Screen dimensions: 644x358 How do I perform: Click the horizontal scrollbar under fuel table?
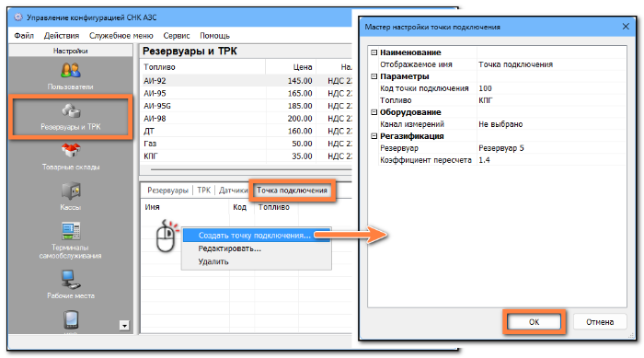pyautogui.click(x=250, y=169)
